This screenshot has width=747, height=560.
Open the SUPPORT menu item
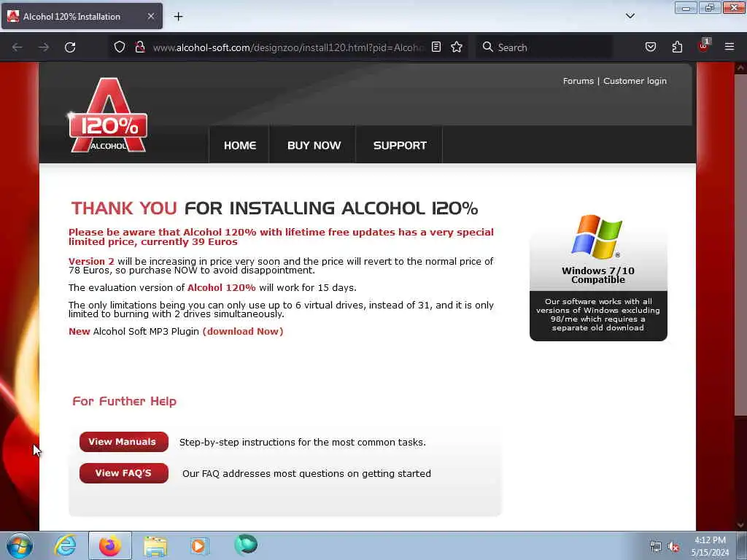400,145
